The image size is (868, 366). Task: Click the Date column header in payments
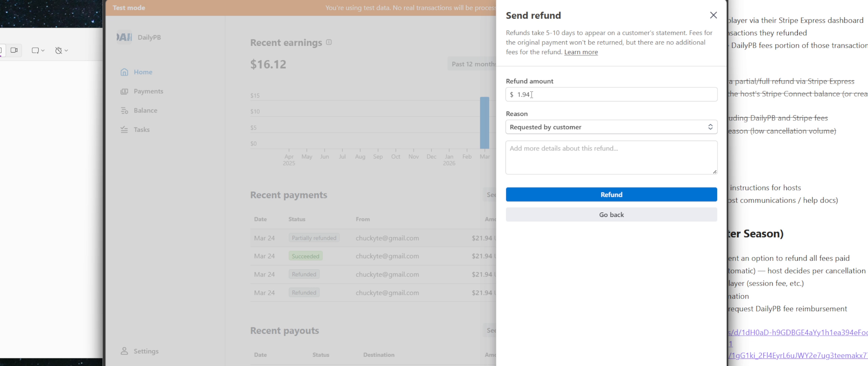[x=260, y=219]
